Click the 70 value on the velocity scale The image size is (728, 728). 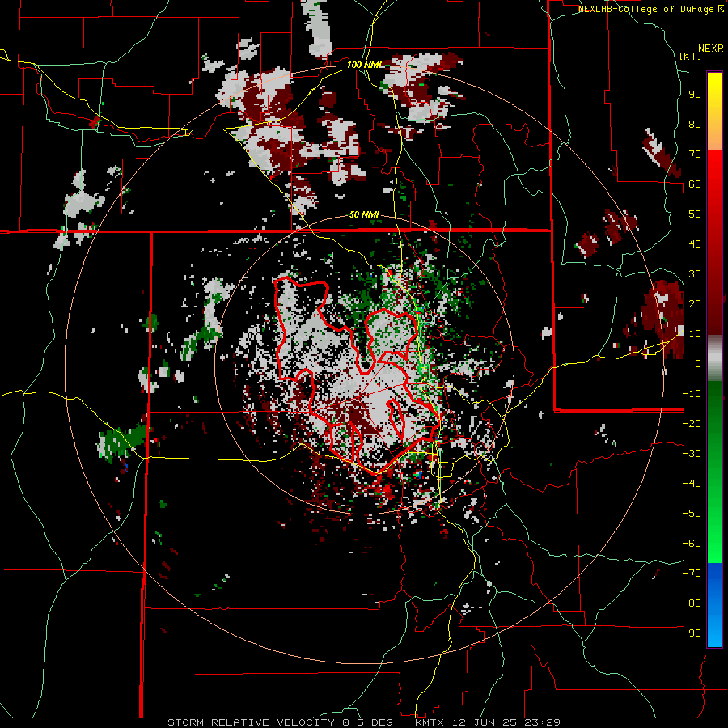695,154
